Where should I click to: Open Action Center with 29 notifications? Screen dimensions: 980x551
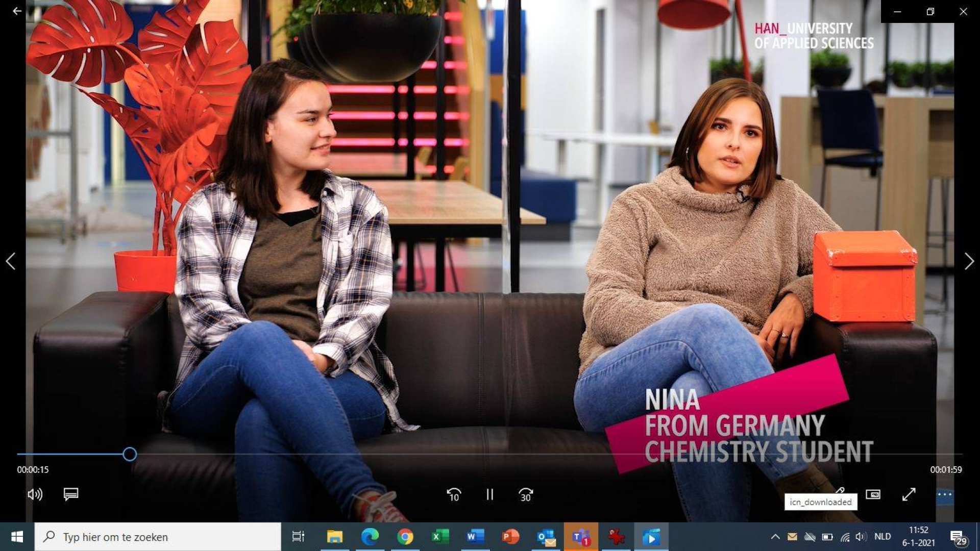click(x=958, y=538)
